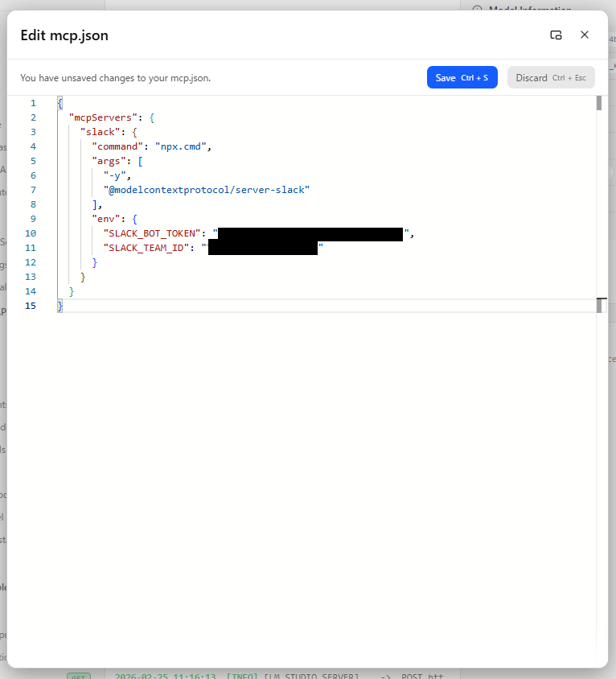Click the Edit mcp.json dialog title
616x679 pixels.
64,35
